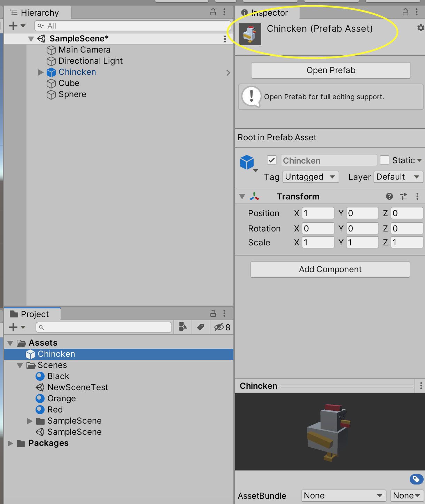Select the Chincken prefab asset in Project
This screenshot has height=504, width=425.
(119, 354)
